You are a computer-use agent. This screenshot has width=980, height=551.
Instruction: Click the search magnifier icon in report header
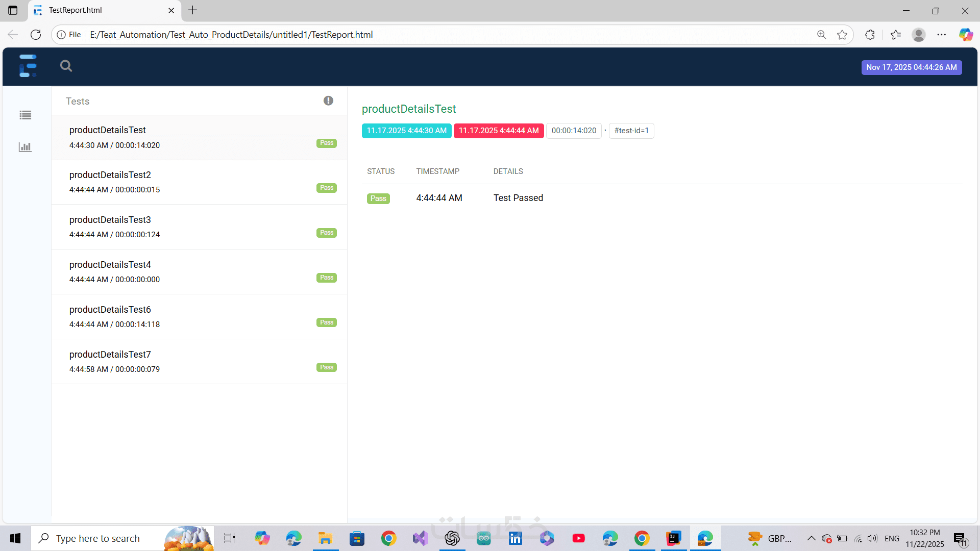click(66, 66)
